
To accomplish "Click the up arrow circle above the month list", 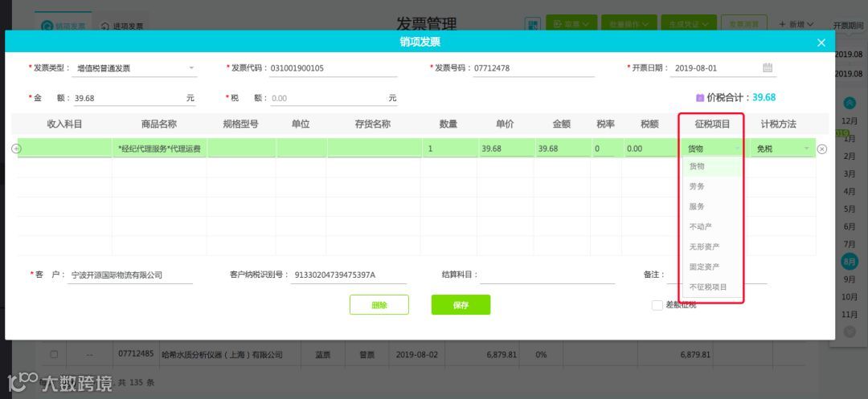I will pos(850,103).
